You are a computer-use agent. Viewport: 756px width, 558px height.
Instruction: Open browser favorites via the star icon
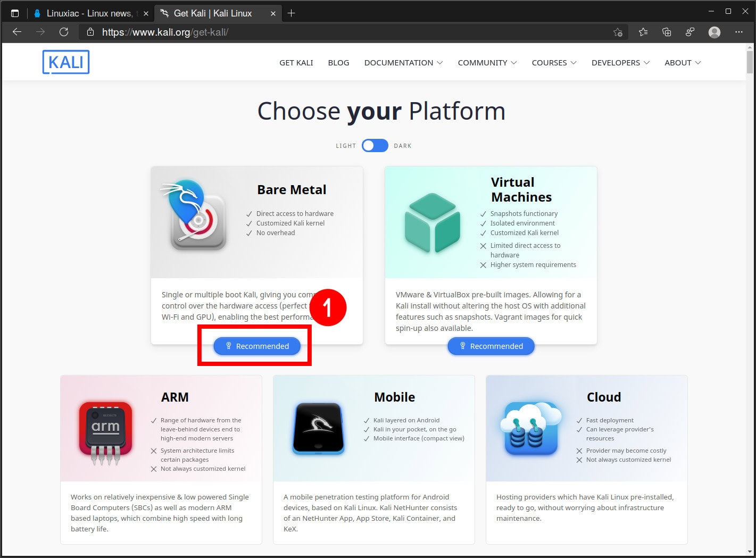643,32
